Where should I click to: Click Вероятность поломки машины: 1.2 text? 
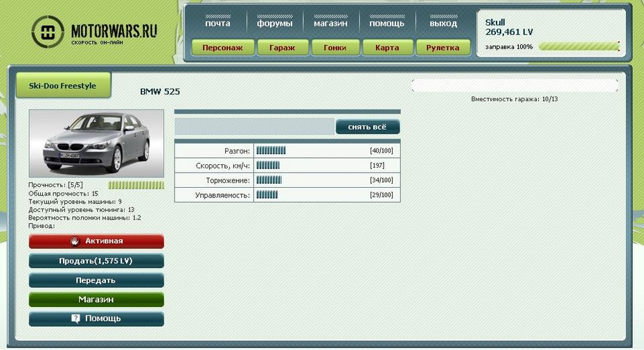tap(84, 218)
